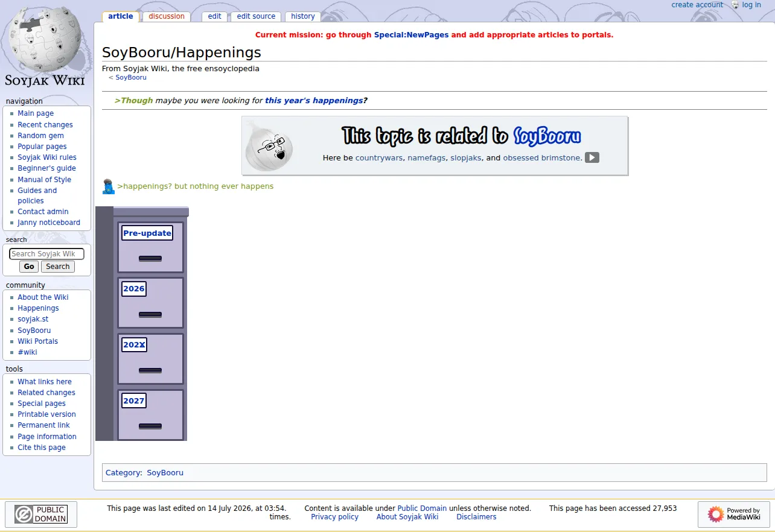The width and height of the screenshot is (775, 532).
Task: Open Happenings in community sidebar
Action: 38,308
